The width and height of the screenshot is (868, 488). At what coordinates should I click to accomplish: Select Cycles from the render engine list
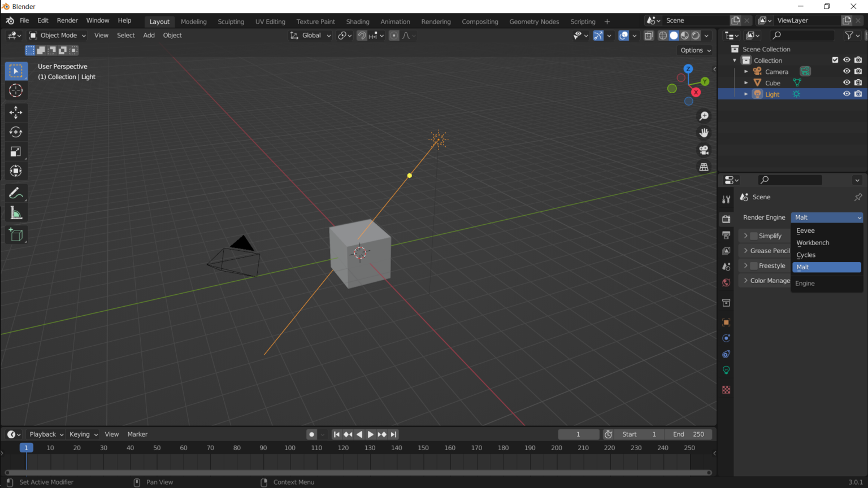tap(807, 255)
